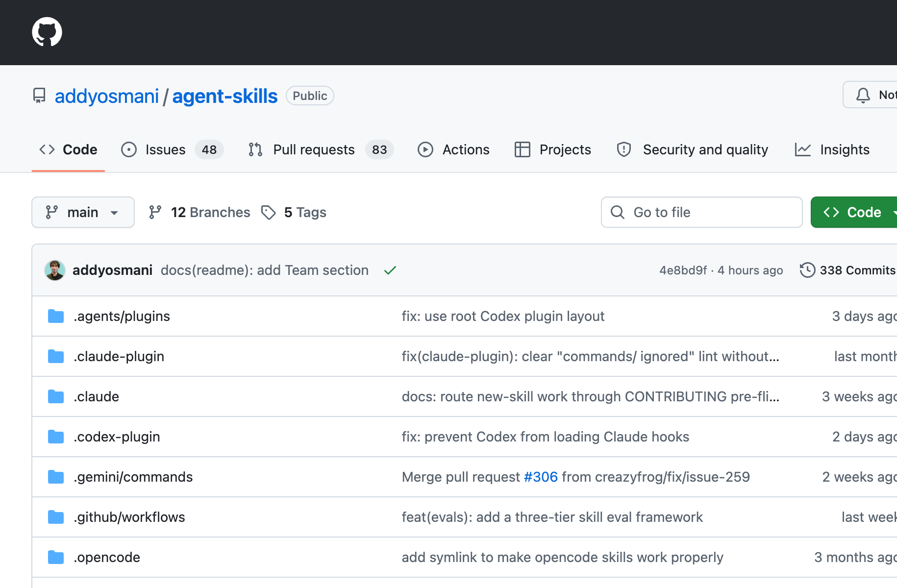897x588 pixels.
Task: Click the folder icon for .gemini/commands
Action: [56, 477]
